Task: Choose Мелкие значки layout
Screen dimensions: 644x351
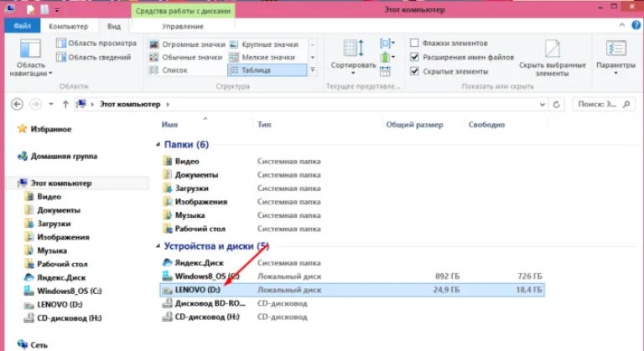Action: [262, 57]
